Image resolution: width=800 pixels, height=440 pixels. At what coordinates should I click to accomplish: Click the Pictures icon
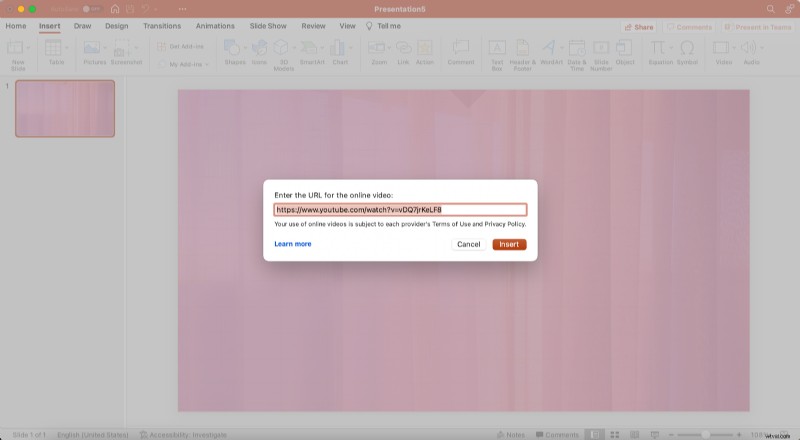(x=92, y=47)
